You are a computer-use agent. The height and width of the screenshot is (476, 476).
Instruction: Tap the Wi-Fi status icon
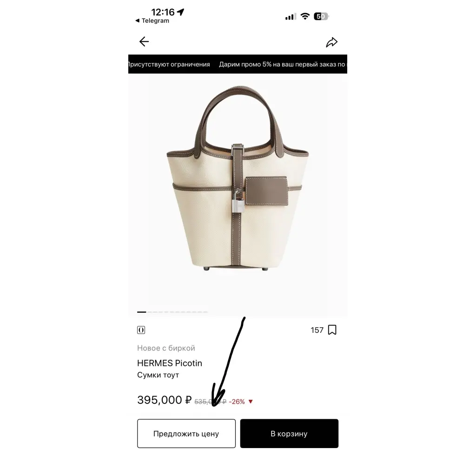click(305, 16)
